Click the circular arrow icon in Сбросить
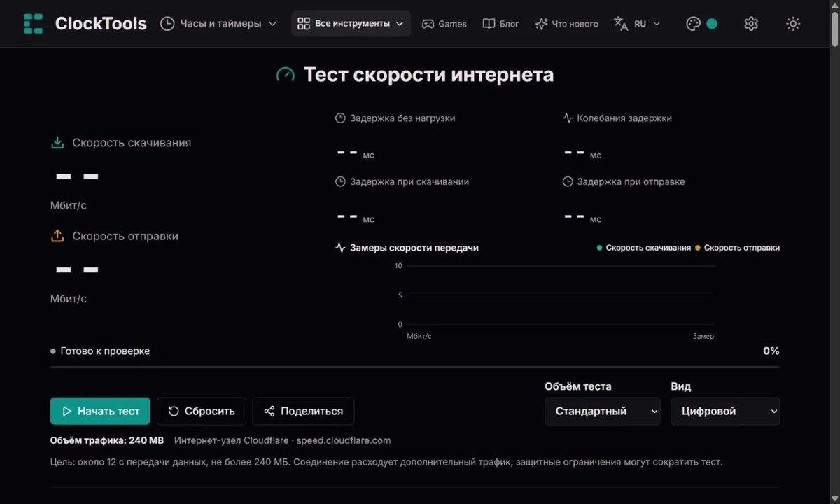Screen dimensions: 840x504 174,412
